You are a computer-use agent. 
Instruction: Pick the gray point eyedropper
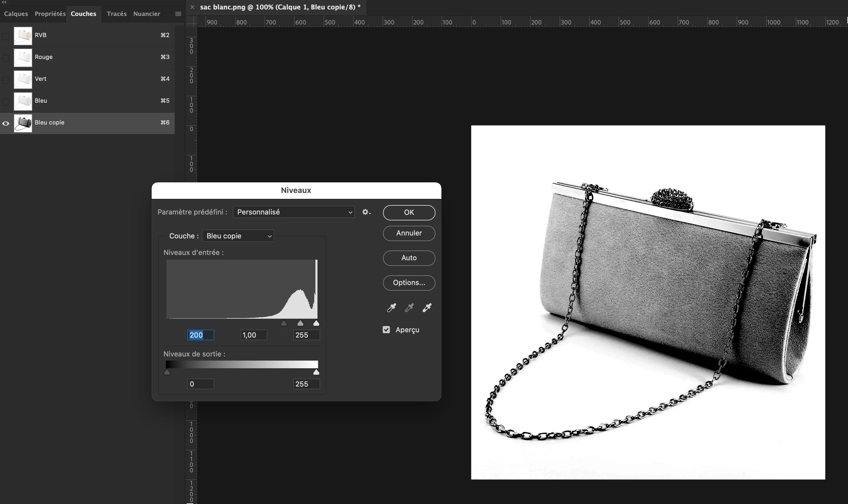[409, 308]
